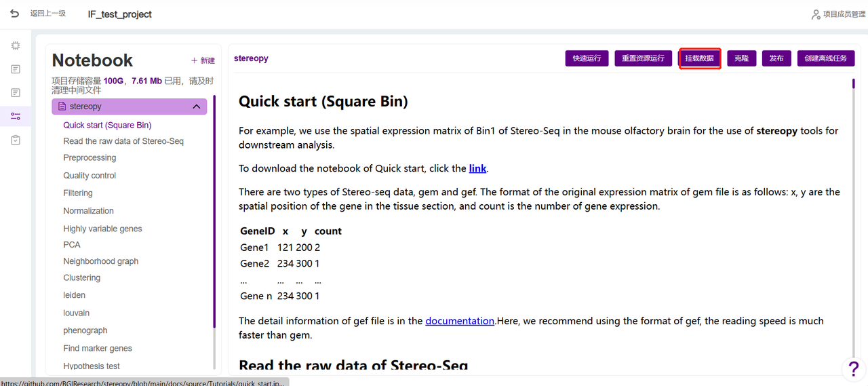This screenshot has width=868, height=386.
Task: Open the chip icon in left sidebar
Action: 16,46
